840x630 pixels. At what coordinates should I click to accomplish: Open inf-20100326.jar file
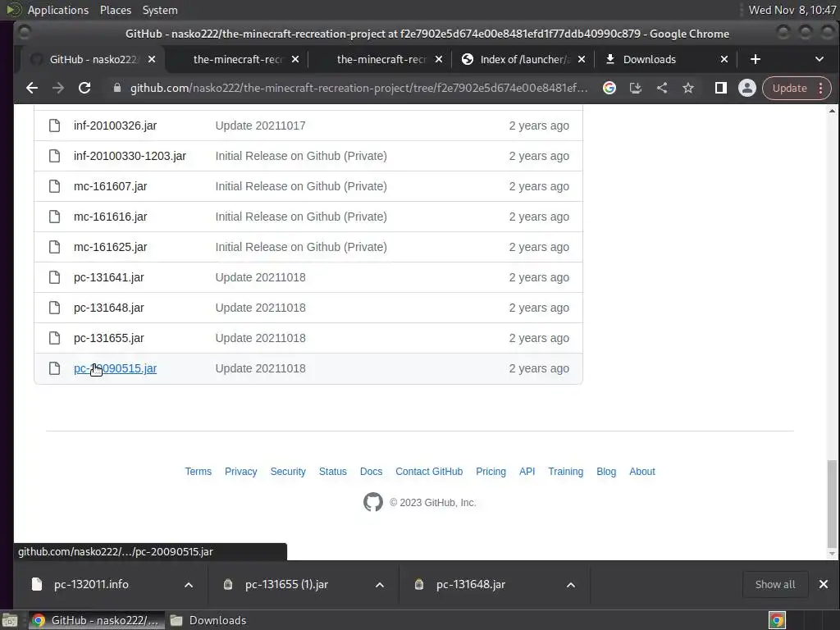[x=115, y=126]
